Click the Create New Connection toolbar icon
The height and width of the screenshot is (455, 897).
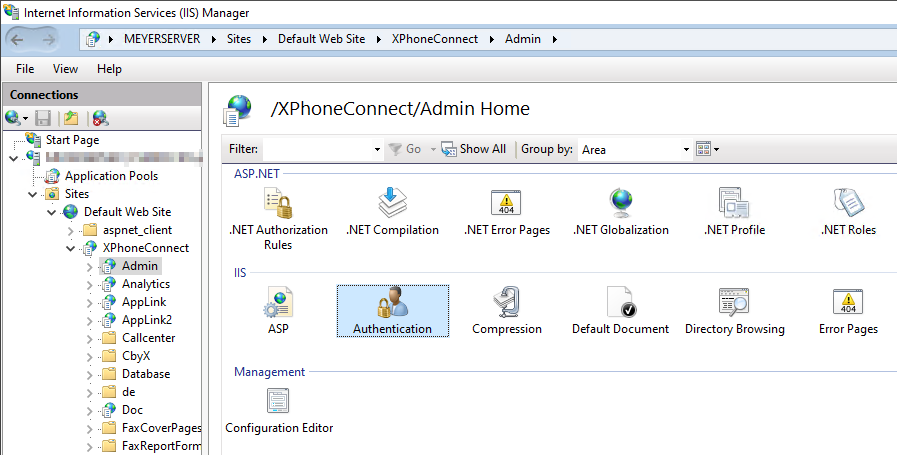[16, 118]
